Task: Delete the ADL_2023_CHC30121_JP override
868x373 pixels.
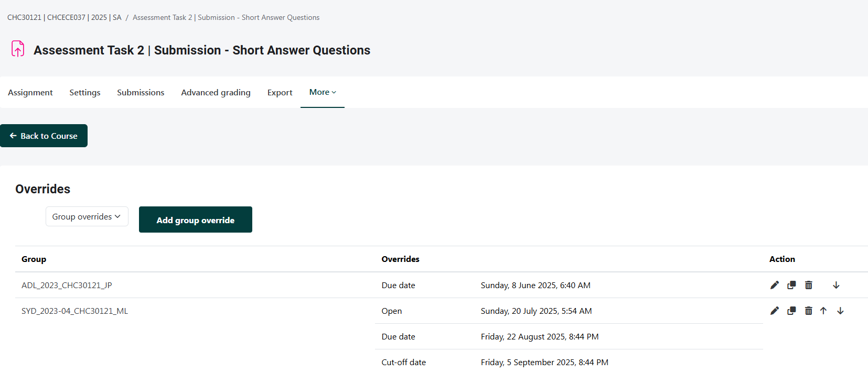Action: coord(808,285)
